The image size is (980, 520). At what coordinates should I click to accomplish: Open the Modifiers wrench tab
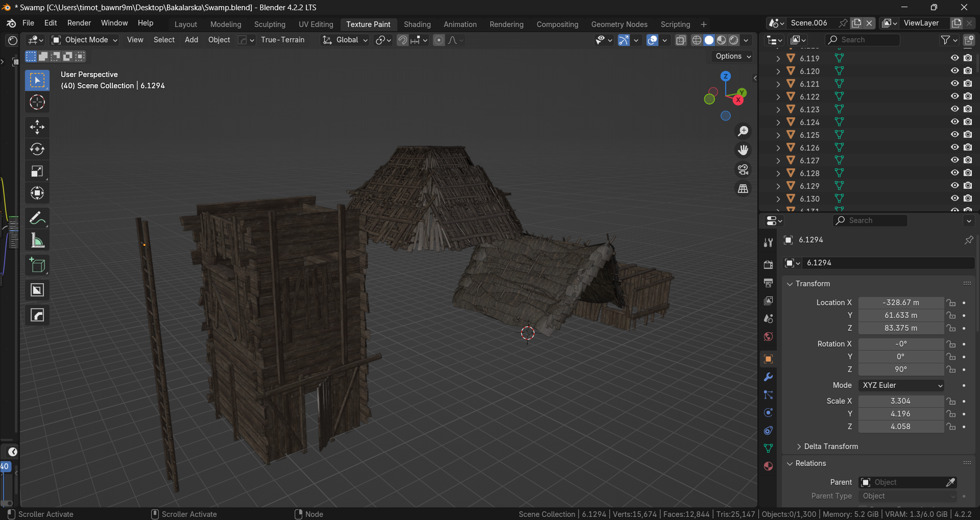click(768, 377)
